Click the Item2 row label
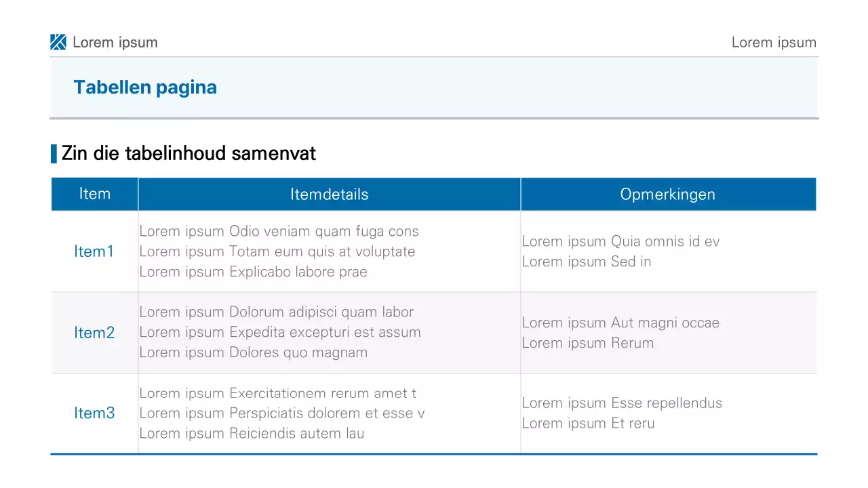Screen dimensions: 868x488 tap(94, 333)
